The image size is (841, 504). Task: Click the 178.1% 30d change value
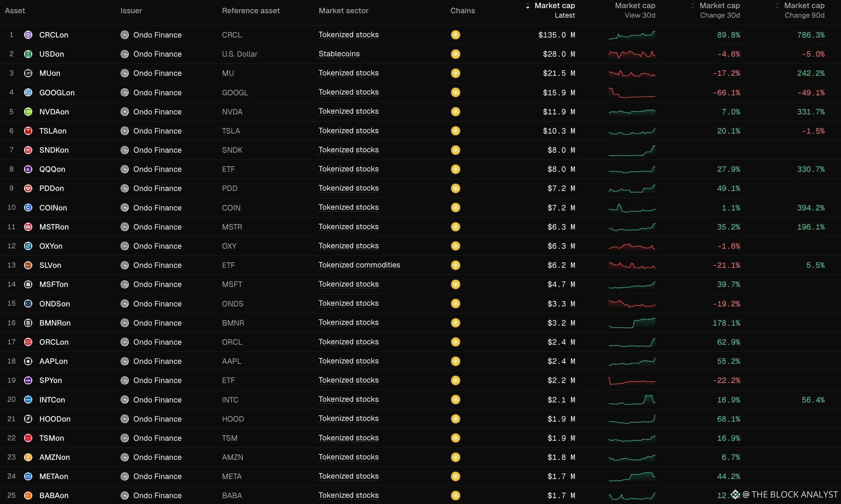(x=726, y=323)
